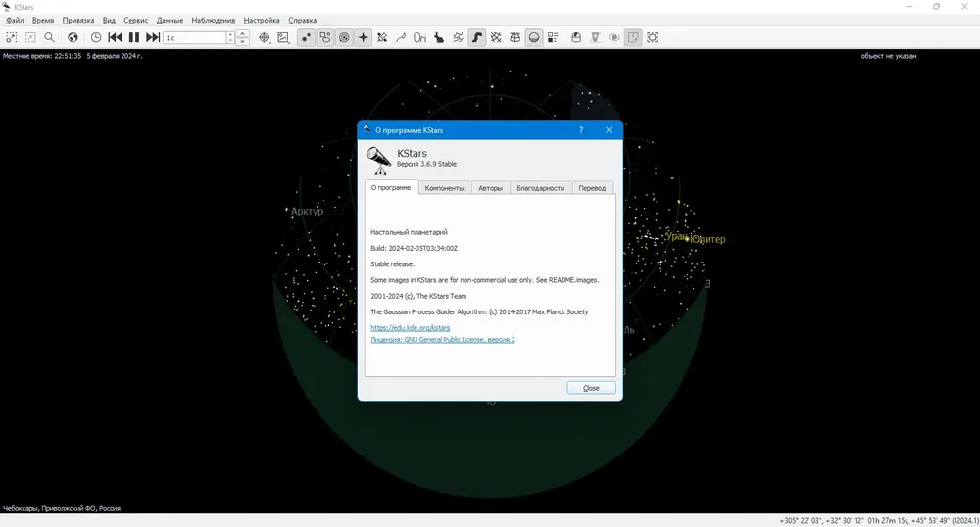Image resolution: width=980 pixels, height=527 pixels.
Task: Open the Настройка menu
Action: click(262, 20)
